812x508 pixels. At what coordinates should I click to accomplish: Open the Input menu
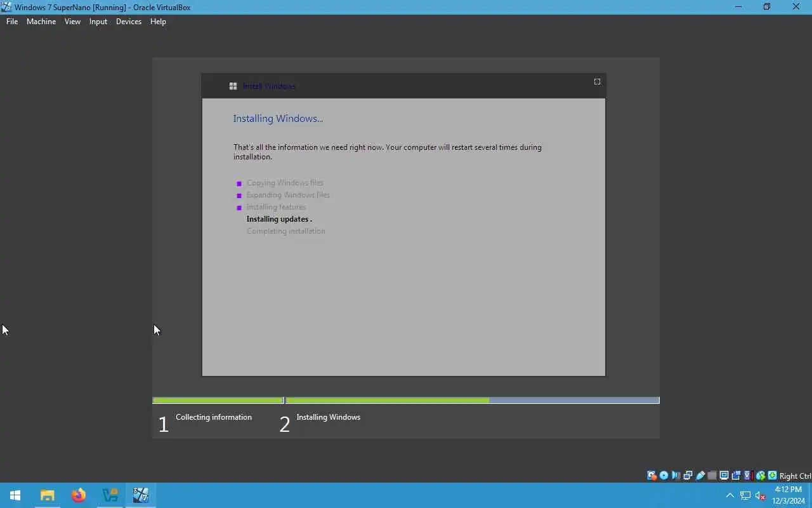(x=98, y=22)
